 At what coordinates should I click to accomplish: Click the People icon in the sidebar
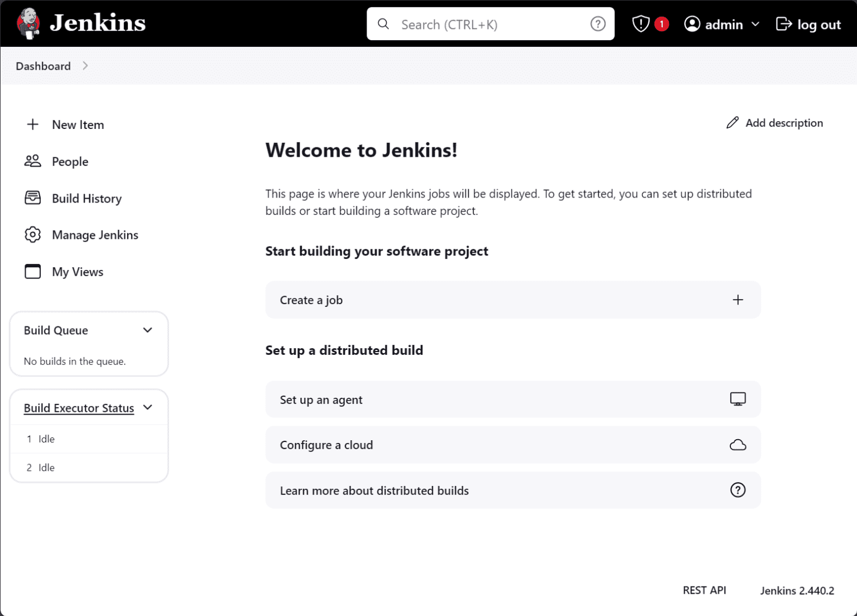coord(33,161)
